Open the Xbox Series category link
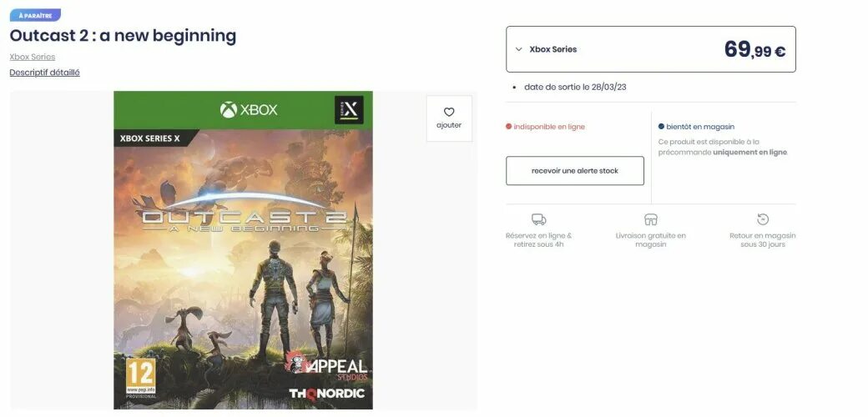 click(x=32, y=57)
